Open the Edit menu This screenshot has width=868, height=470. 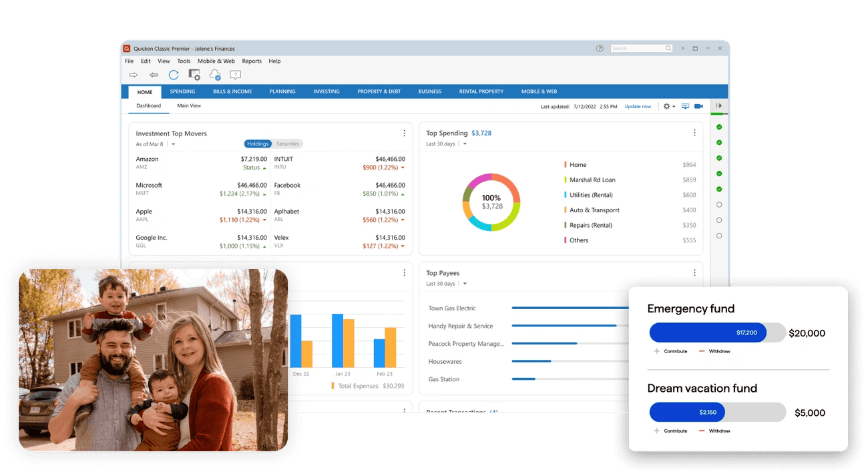[146, 61]
